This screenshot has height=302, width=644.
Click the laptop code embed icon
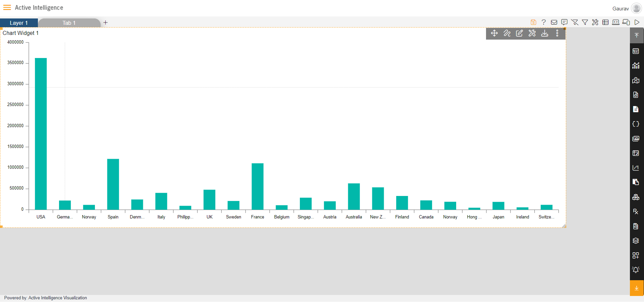click(616, 22)
